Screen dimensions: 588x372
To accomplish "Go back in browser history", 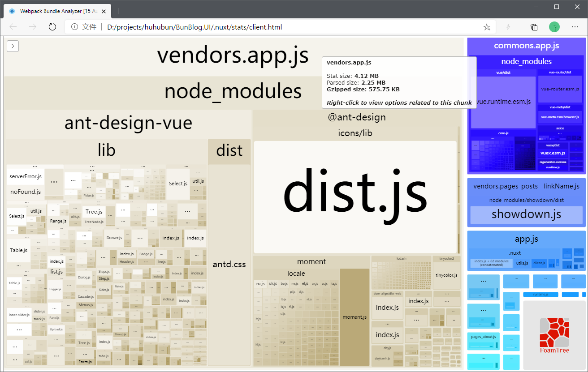I will pyautogui.click(x=13, y=27).
